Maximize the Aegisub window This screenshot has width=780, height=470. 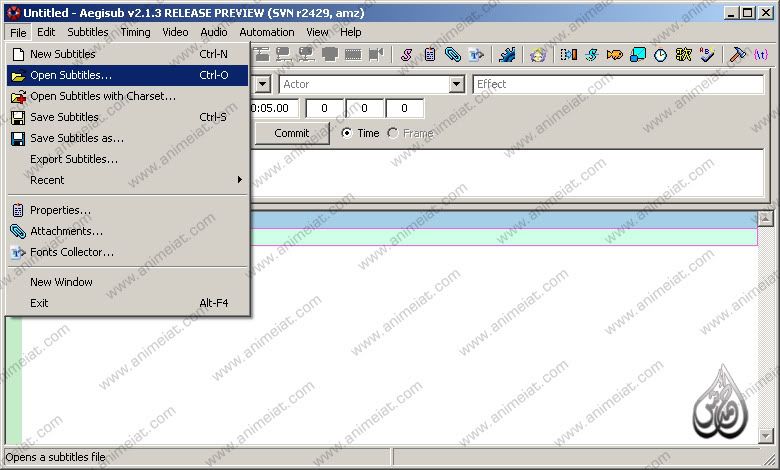747,13
